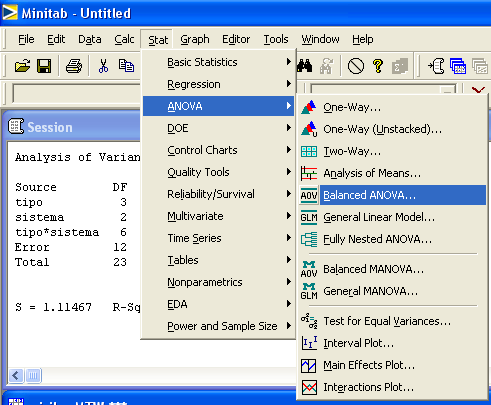The width and height of the screenshot is (491, 405).
Task: Expand the Multivariate submenu
Action: coord(218,216)
